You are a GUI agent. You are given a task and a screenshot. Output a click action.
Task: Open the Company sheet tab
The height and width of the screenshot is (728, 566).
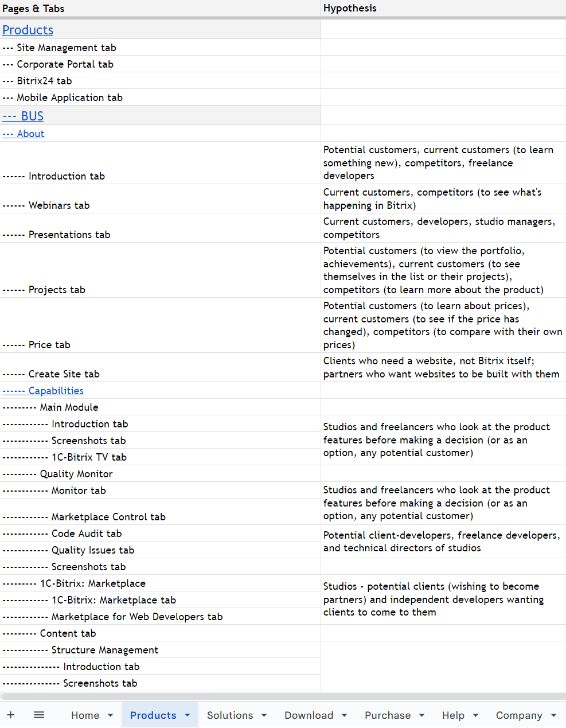point(519,715)
